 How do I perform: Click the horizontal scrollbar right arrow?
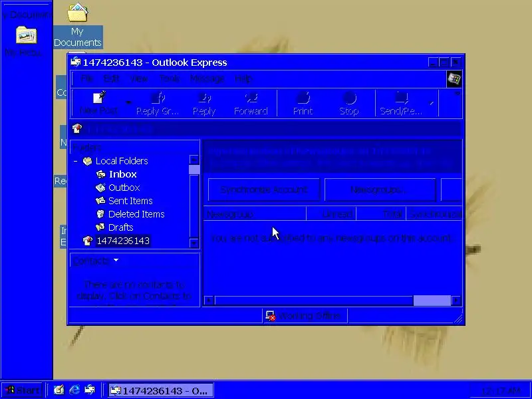coord(456,301)
